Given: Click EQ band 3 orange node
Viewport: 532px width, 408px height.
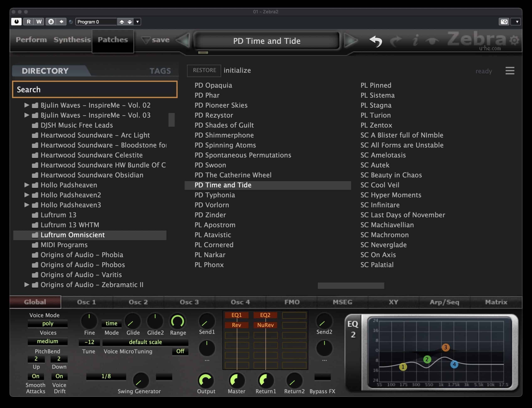Looking at the screenshot, I should point(445,347).
